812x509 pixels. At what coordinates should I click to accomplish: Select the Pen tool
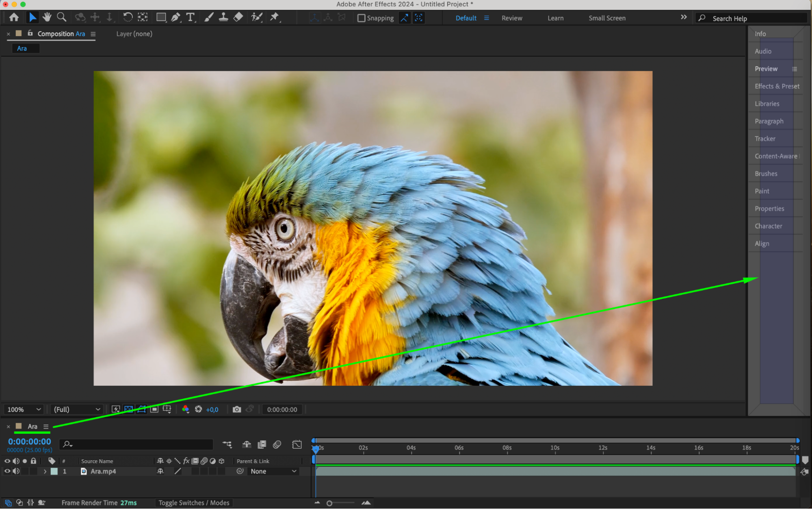pyautogui.click(x=175, y=17)
